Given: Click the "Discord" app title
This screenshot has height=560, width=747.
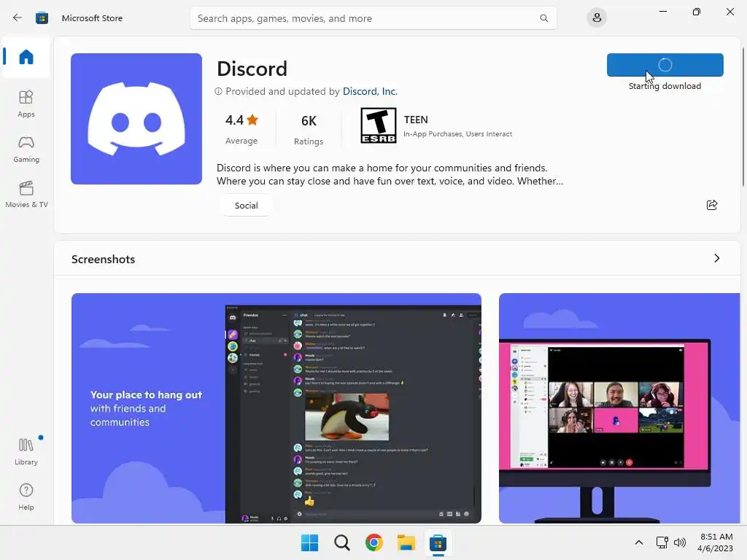Looking at the screenshot, I should coord(252,69).
